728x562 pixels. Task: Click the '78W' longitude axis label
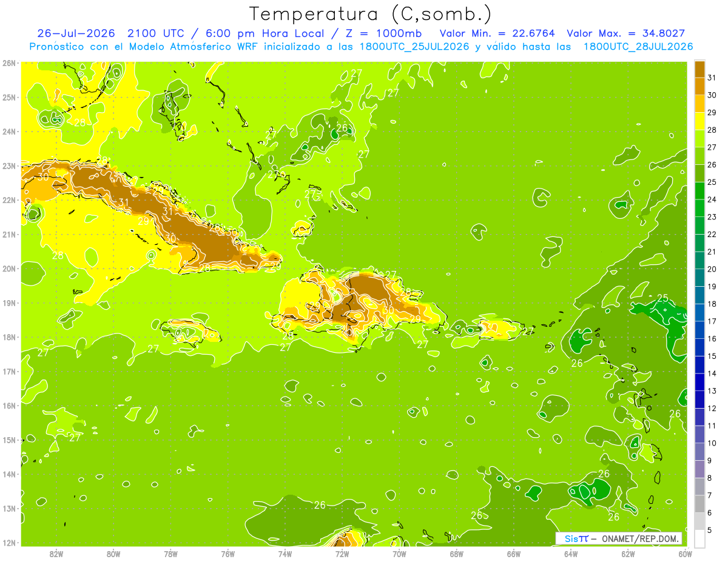pos(171,554)
